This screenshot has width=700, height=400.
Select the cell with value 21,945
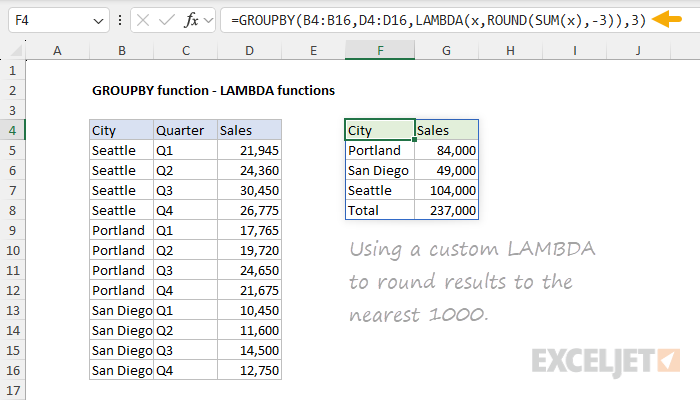click(250, 150)
